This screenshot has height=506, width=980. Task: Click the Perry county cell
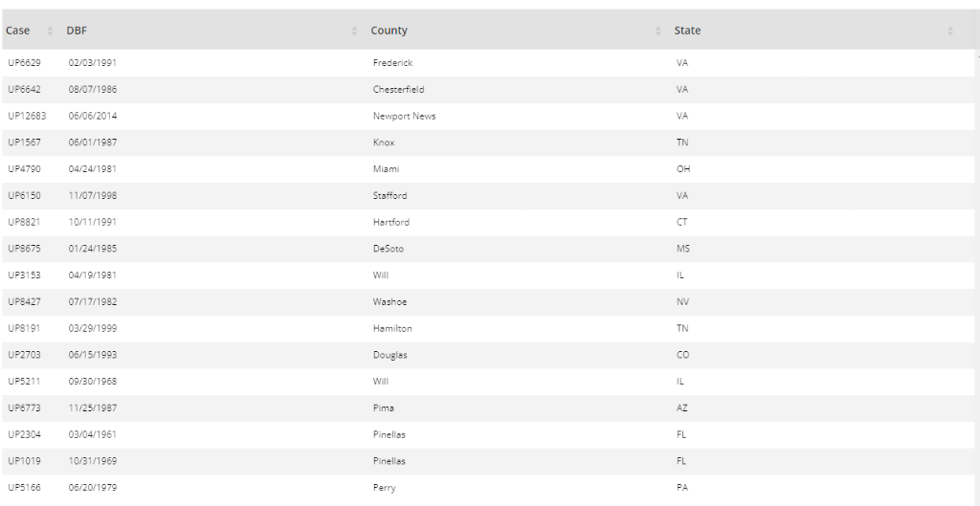tap(384, 488)
